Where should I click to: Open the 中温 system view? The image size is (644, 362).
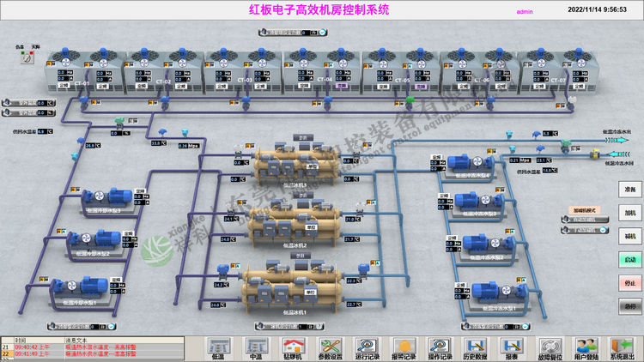(x=255, y=347)
